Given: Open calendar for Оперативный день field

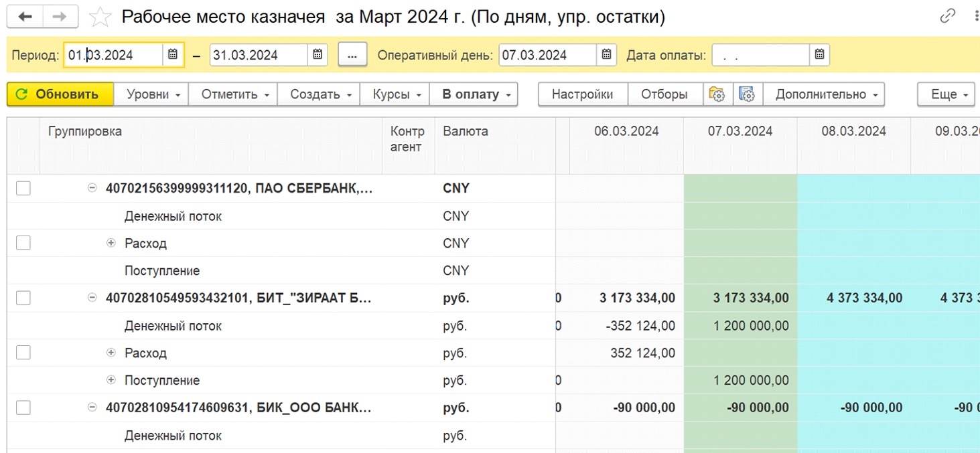Looking at the screenshot, I should click(606, 55).
